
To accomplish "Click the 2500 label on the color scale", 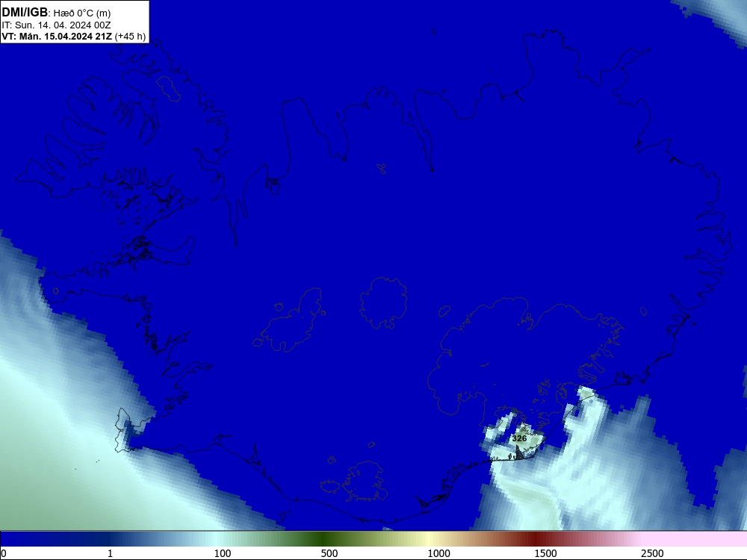I will (x=652, y=553).
